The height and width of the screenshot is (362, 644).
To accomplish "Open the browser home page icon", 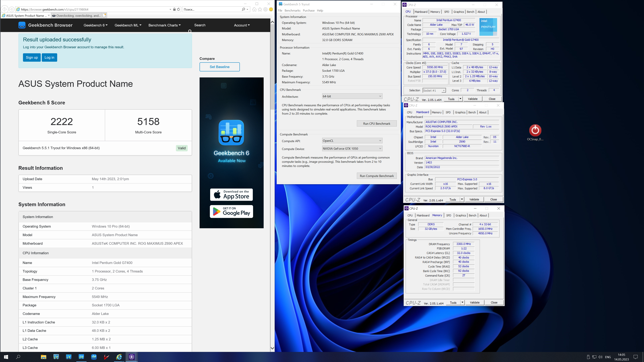I will point(254,9).
